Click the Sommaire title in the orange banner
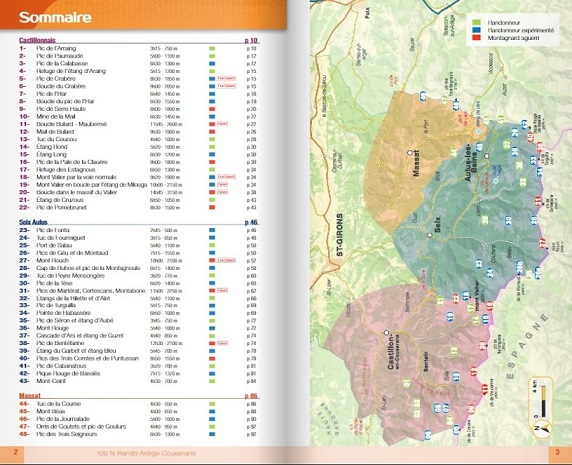The width and height of the screenshot is (572, 465). [55, 17]
